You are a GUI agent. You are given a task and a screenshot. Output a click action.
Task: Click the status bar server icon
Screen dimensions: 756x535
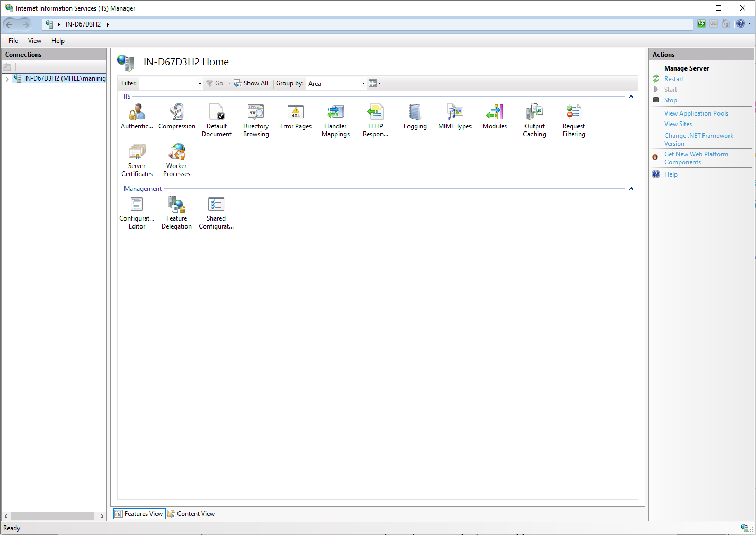coord(744,528)
